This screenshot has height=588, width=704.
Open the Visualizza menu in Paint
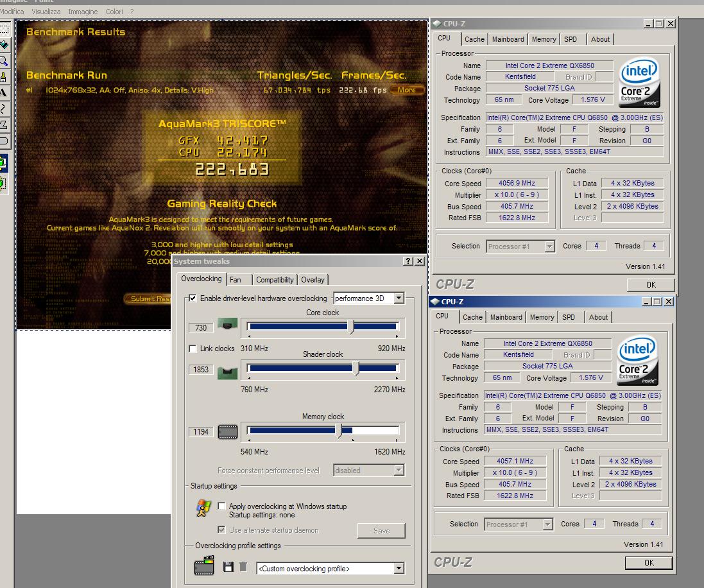pos(46,11)
